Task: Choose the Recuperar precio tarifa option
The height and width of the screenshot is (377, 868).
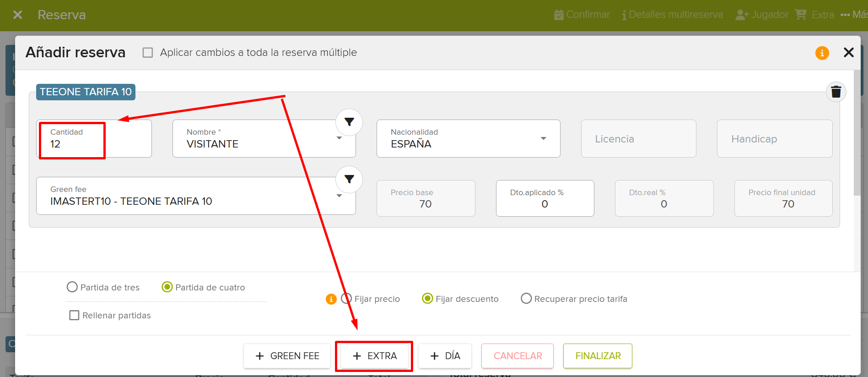Action: (526, 299)
